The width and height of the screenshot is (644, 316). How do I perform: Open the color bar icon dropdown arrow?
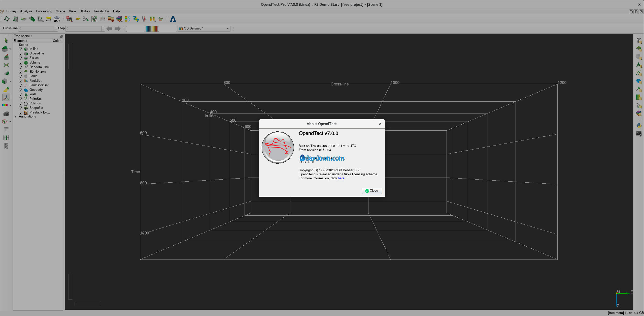(10, 105)
